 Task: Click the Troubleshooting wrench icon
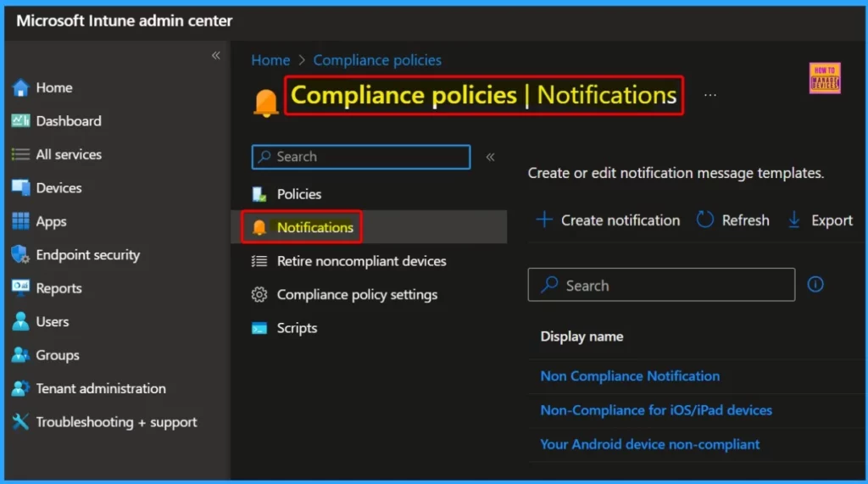pos(20,421)
